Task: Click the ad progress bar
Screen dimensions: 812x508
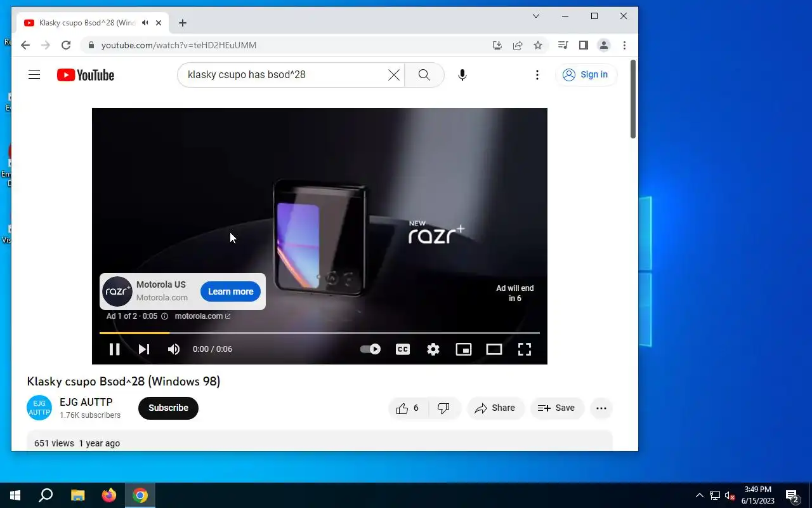Action: [x=320, y=333]
